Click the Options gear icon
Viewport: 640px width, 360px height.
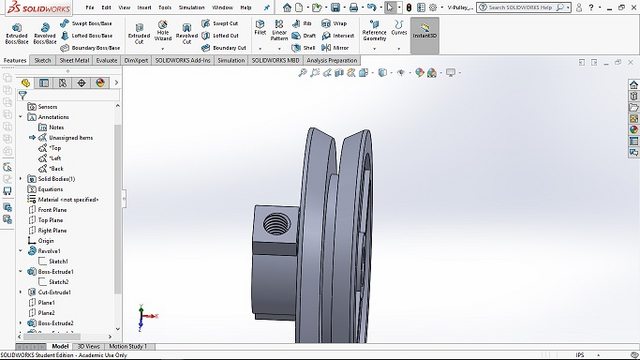coord(433,7)
